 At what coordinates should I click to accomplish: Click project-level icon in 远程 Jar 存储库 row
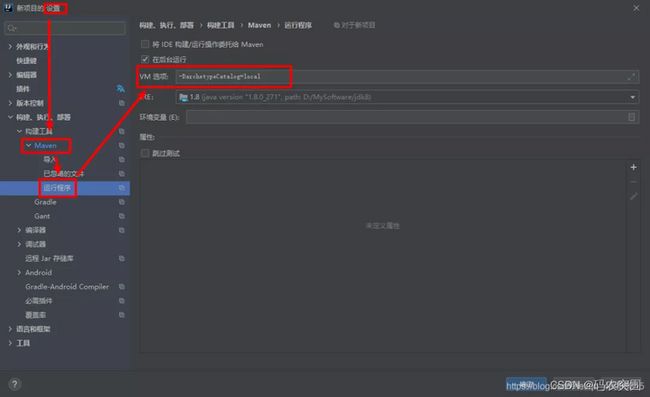(121, 258)
